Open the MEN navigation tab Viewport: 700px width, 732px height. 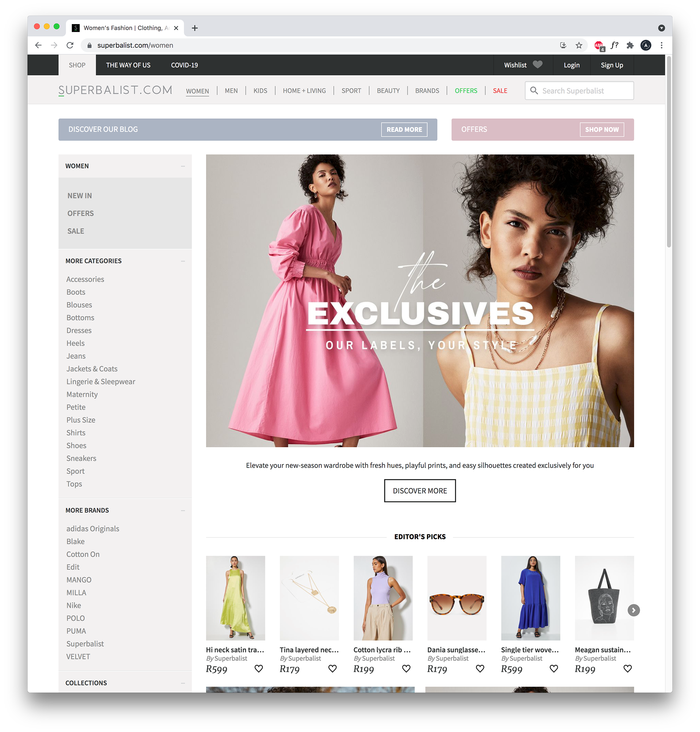point(231,91)
